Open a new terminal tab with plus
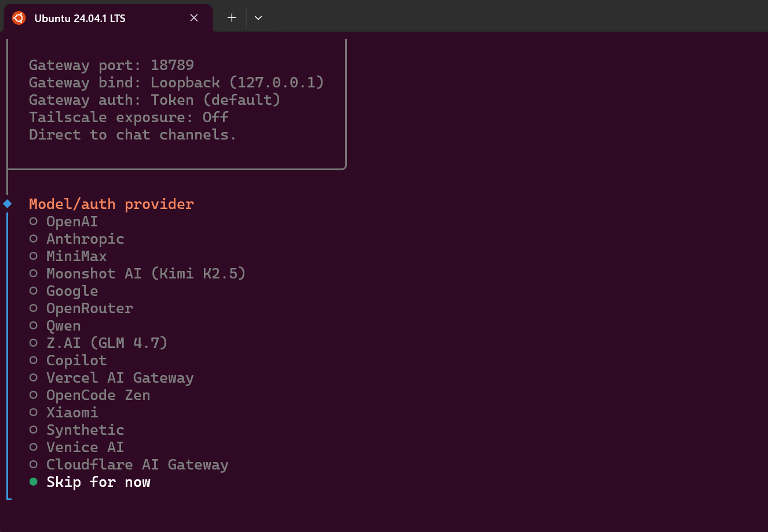 pyautogui.click(x=232, y=18)
